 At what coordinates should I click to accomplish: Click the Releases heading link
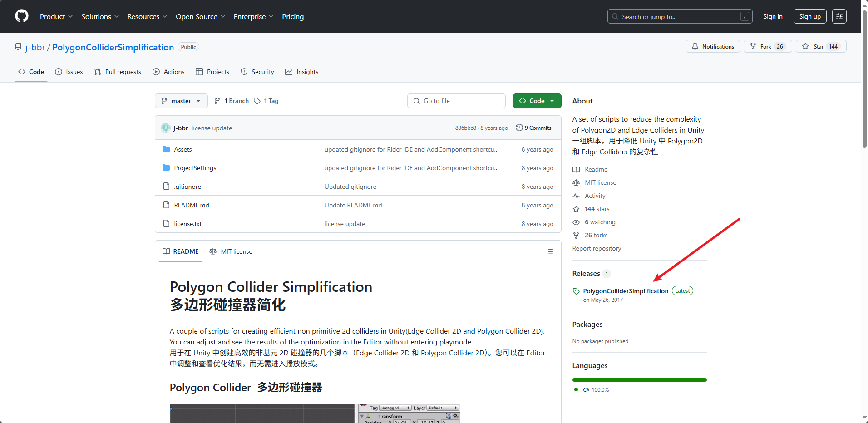click(586, 273)
